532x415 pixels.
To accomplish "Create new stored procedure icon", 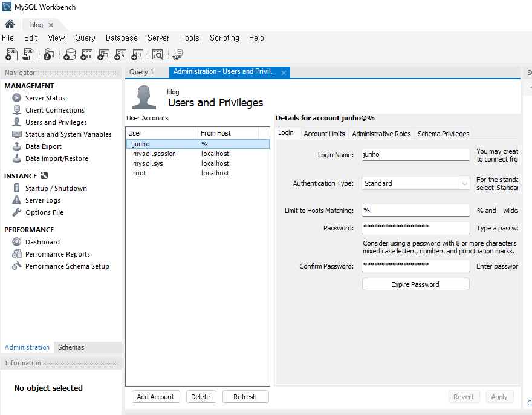I will (120, 54).
